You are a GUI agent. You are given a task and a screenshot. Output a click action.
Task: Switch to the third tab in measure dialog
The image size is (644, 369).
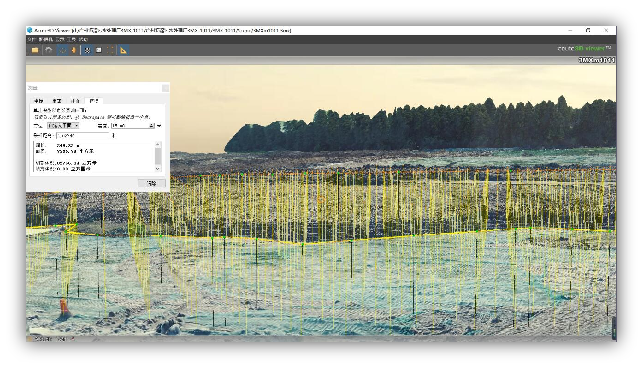[75, 101]
